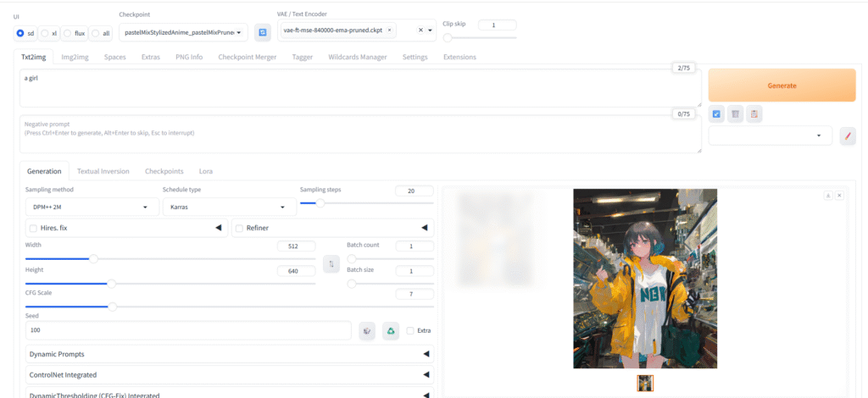The image size is (868, 398).
Task: Reuse last seed with green recycle icon
Action: 391,330
